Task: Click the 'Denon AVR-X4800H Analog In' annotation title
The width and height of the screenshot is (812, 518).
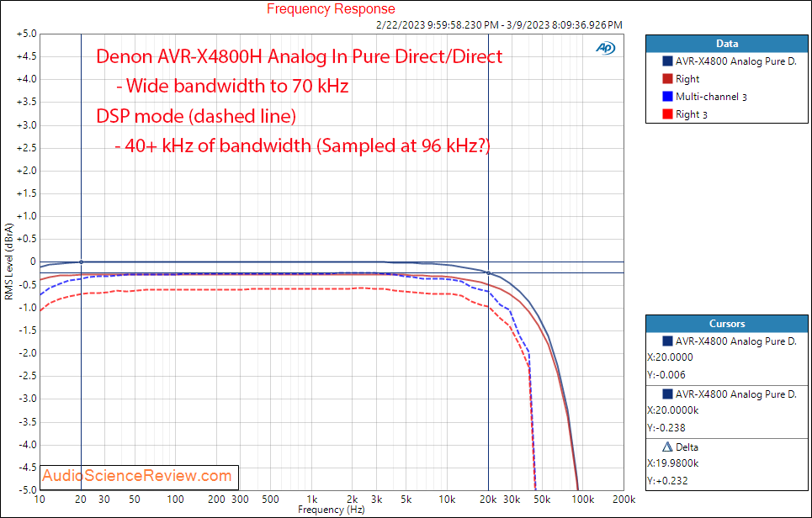Action: (x=221, y=55)
